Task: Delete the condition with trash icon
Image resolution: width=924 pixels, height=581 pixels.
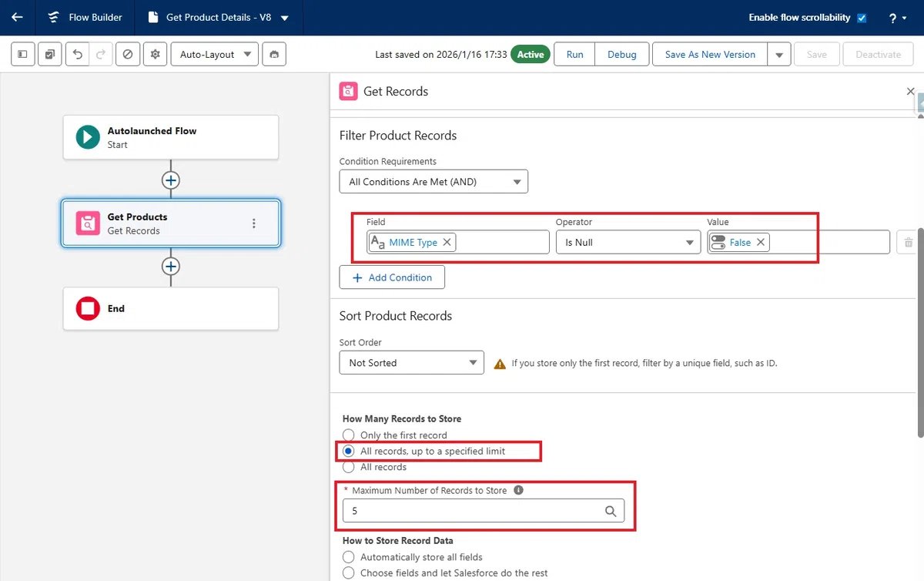Action: point(908,242)
